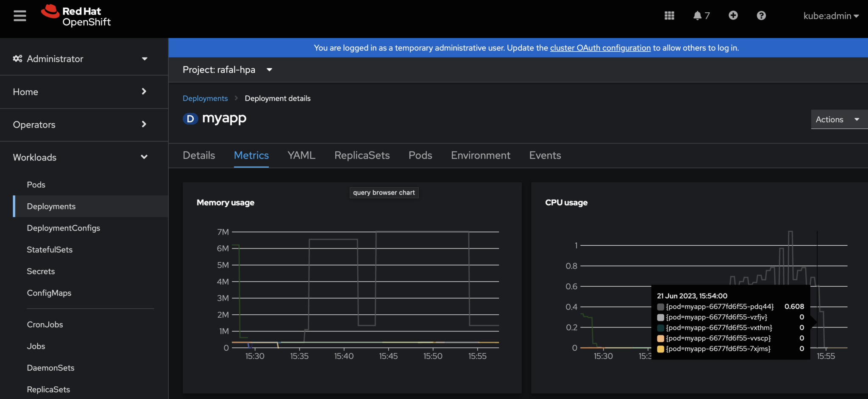Screen dimensions: 868x399
Task: Click the Administrator perspective gear icon
Action: [17, 58]
